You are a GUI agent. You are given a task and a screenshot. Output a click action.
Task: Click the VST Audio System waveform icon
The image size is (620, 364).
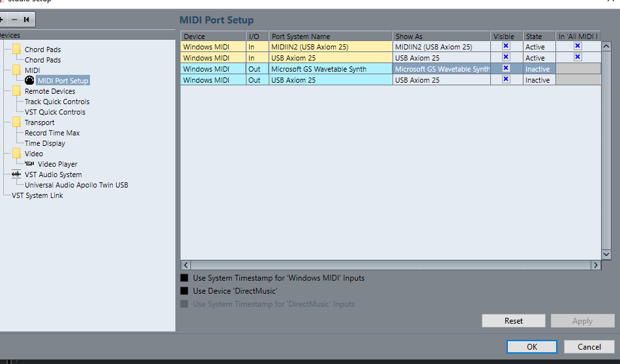pos(16,174)
